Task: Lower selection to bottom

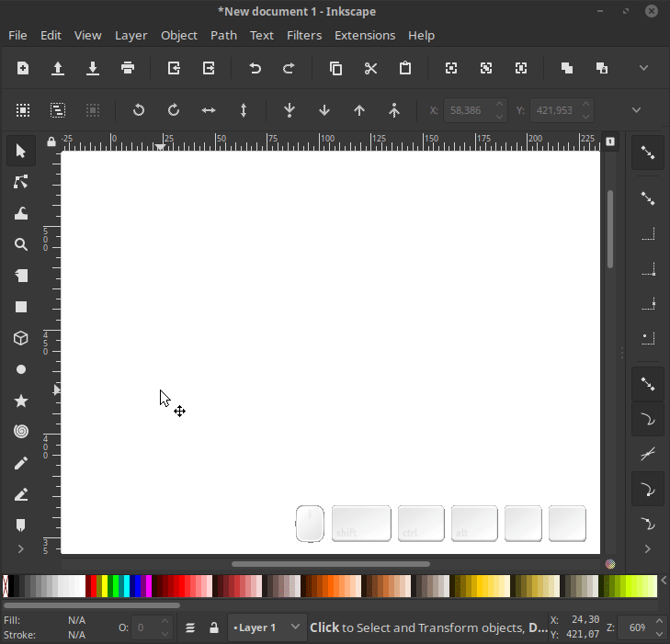Action: click(x=290, y=110)
